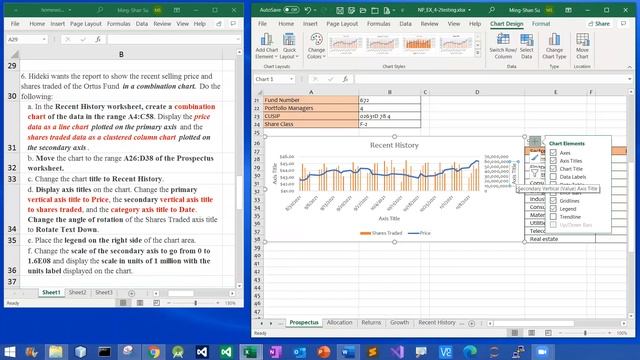Add new sheet in right Excel window
The width and height of the screenshot is (640, 360).
[471, 323]
